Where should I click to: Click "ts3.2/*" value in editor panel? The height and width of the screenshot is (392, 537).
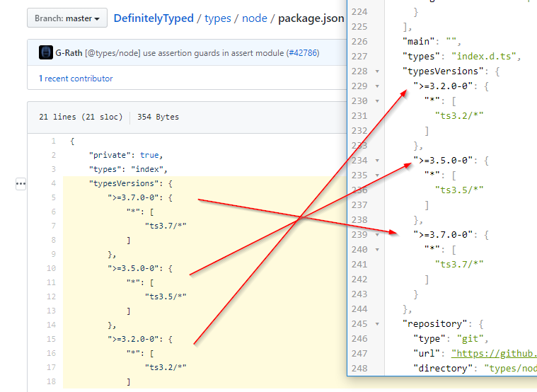pyautogui.click(x=459, y=116)
